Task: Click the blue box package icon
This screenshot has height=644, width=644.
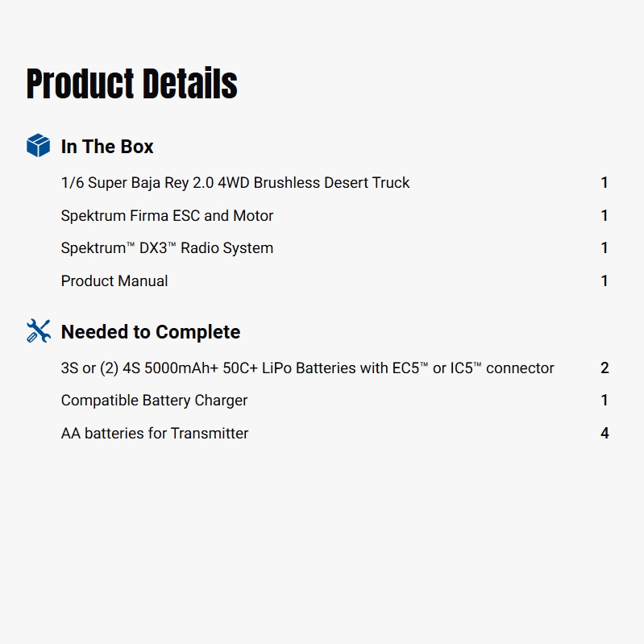Action: tap(38, 146)
